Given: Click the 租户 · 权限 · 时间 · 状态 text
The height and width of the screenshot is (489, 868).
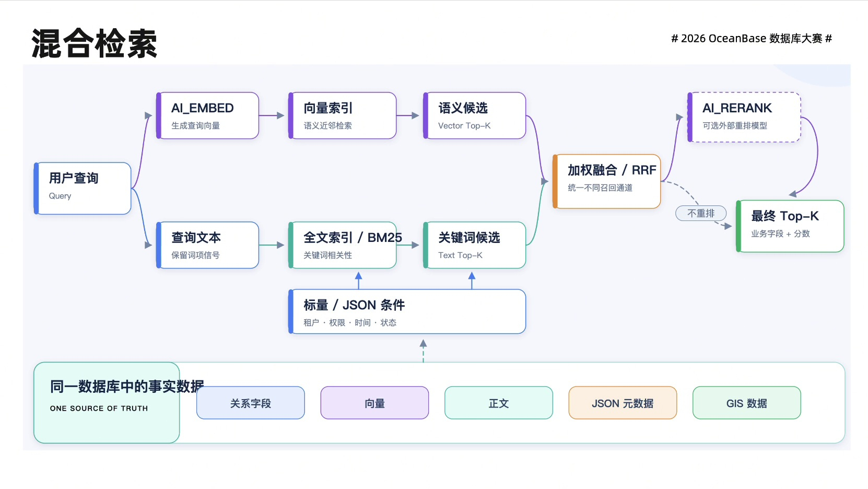Looking at the screenshot, I should pos(350,323).
